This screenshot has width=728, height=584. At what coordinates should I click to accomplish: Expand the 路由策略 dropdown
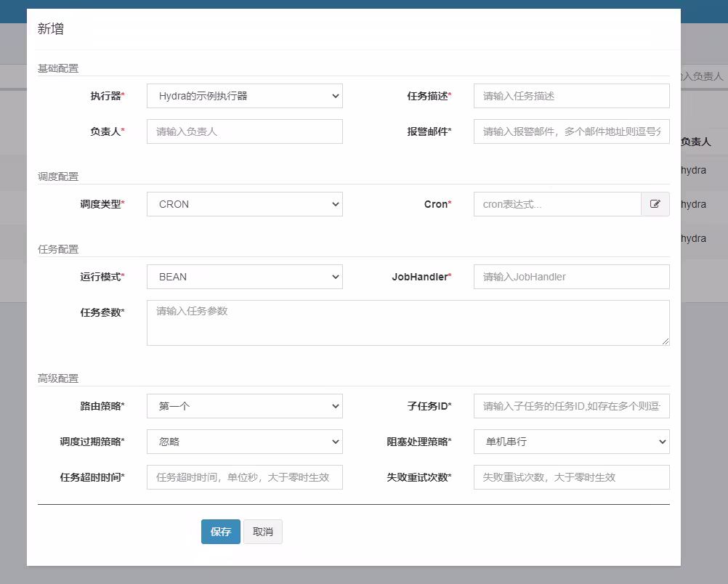pos(244,406)
